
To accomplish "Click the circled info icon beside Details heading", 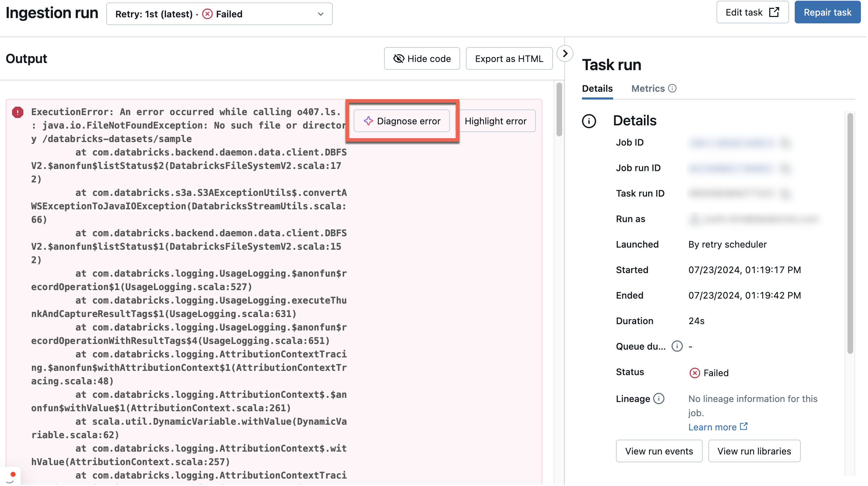I will click(589, 121).
